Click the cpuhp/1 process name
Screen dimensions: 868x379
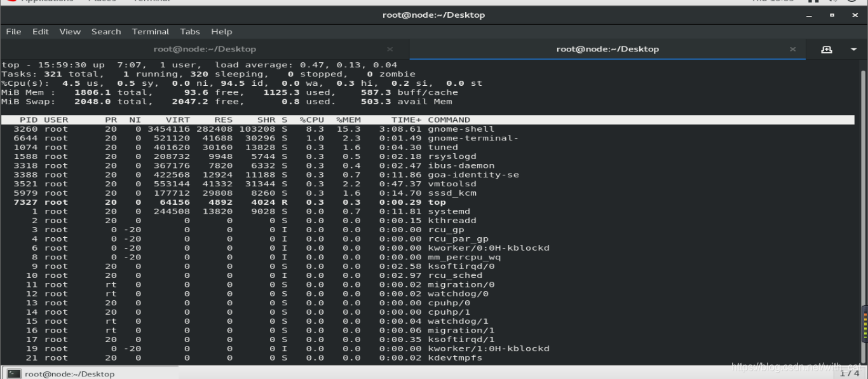pyautogui.click(x=449, y=312)
